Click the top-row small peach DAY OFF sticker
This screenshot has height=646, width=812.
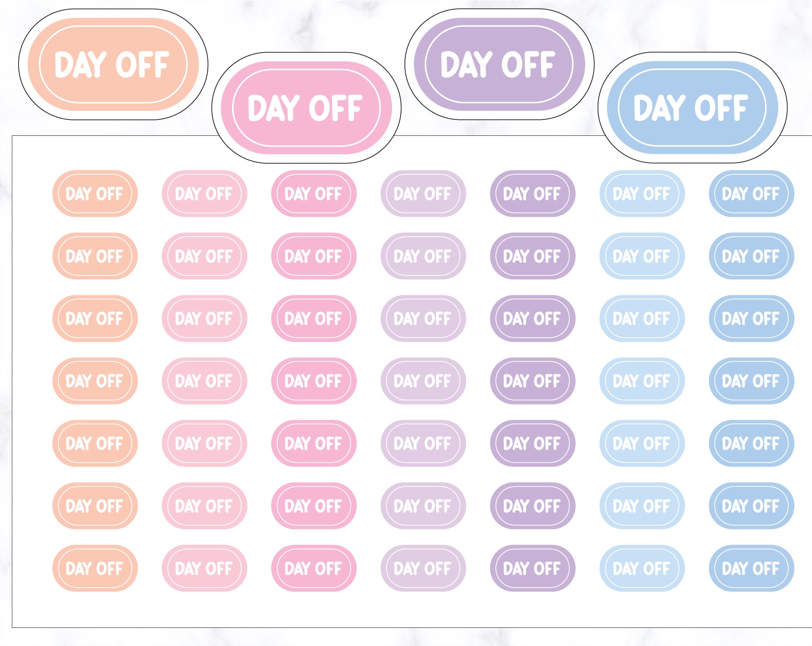[x=95, y=194]
